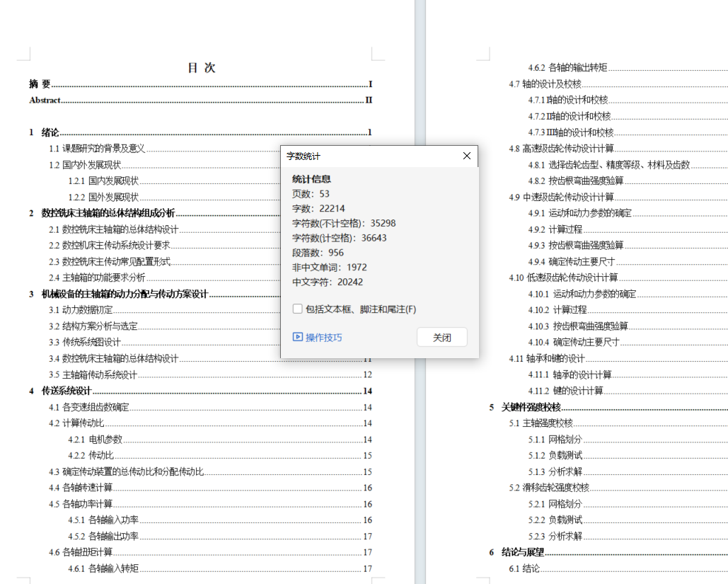This screenshot has width=728, height=584.
Task: Click the 1.2.1 国内发展现状 entry
Action: coord(174,181)
